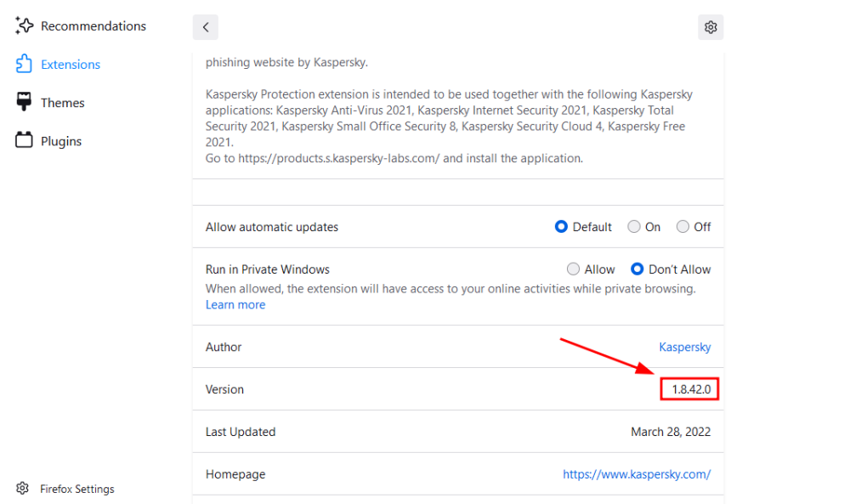Click the Plugins block icon

pos(24,141)
